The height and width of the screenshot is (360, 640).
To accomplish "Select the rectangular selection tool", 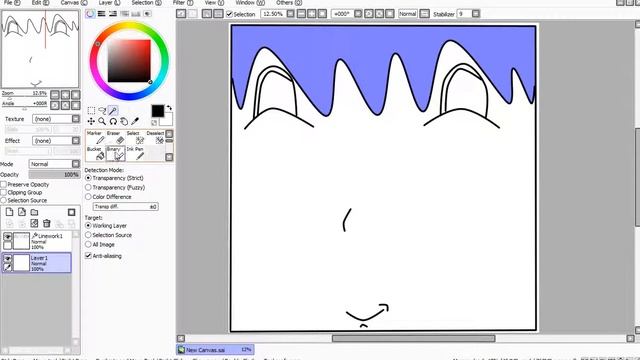I will point(91,111).
